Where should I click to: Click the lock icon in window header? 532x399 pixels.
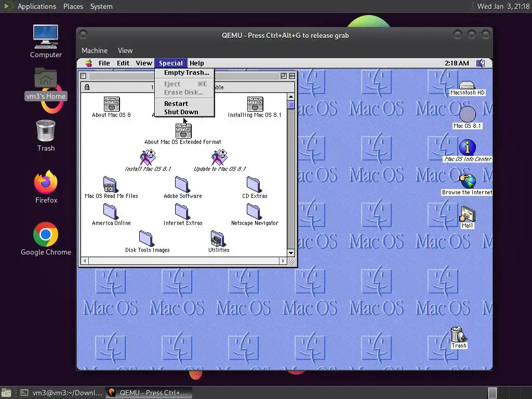pyautogui.click(x=87, y=87)
